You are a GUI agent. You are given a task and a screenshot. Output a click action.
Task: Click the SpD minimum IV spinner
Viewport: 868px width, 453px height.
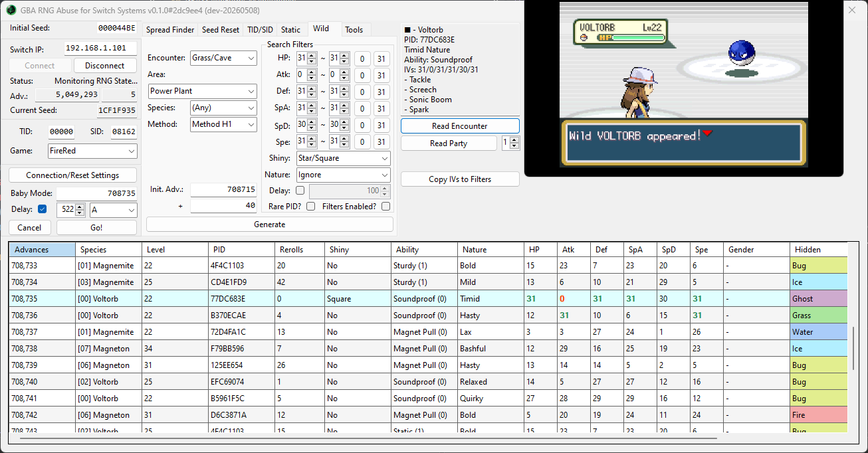coord(307,125)
